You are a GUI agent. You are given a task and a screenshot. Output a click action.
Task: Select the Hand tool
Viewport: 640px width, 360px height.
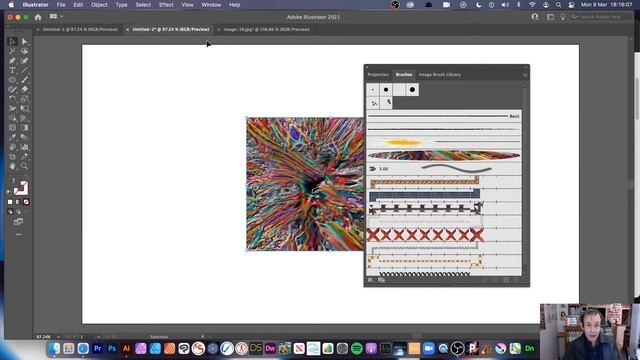(x=12, y=166)
